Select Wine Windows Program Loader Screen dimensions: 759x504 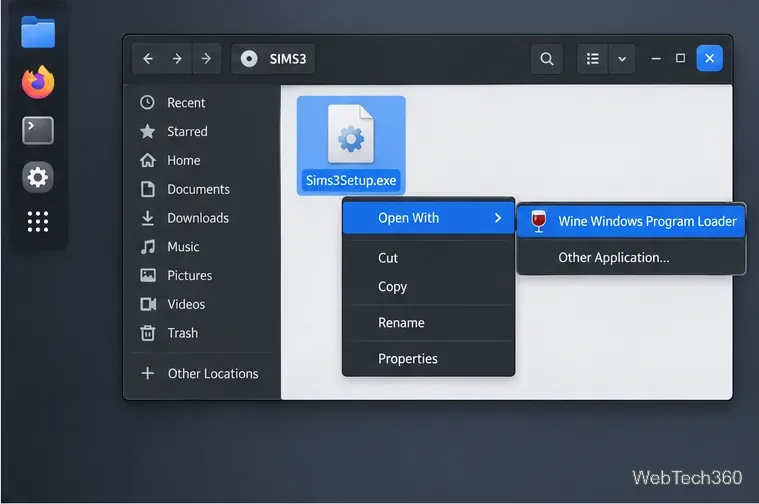[631, 221]
